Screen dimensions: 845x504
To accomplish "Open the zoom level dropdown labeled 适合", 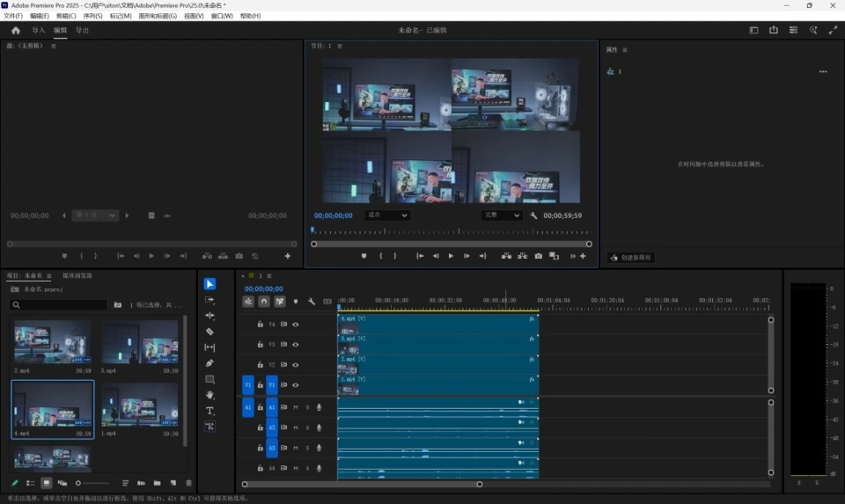I will [x=387, y=215].
